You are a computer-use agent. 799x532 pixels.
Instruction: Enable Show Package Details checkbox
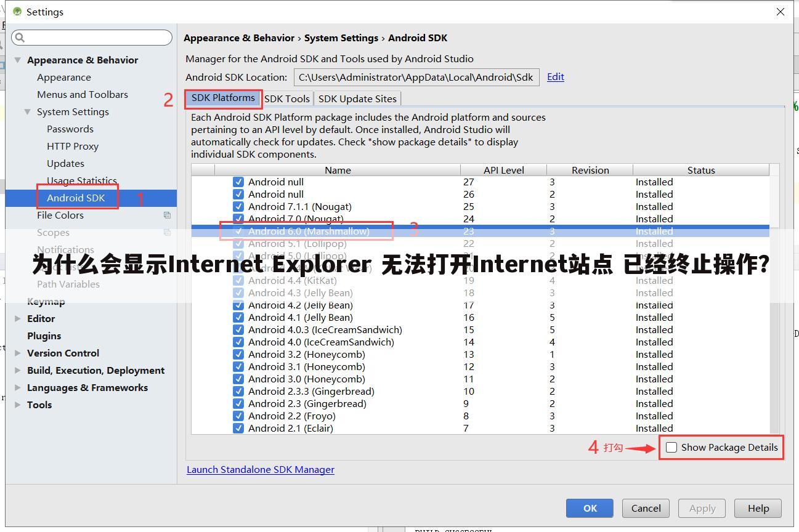671,447
